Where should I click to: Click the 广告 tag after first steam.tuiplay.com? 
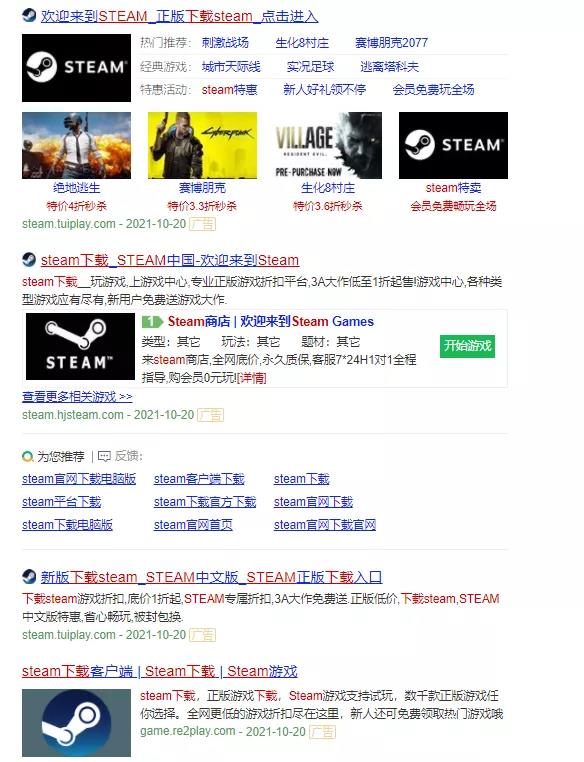[202, 224]
